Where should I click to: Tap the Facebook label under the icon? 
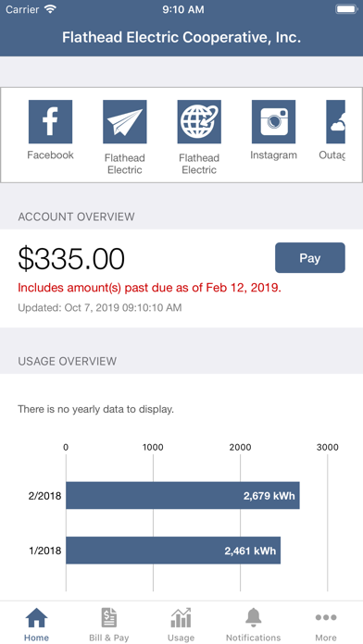(x=50, y=155)
